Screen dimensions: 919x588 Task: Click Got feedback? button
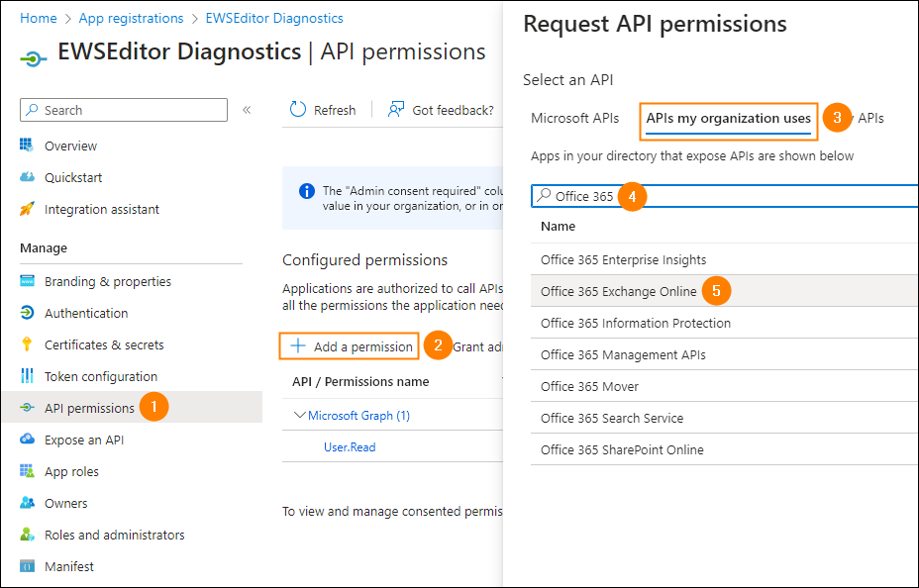pos(441,110)
